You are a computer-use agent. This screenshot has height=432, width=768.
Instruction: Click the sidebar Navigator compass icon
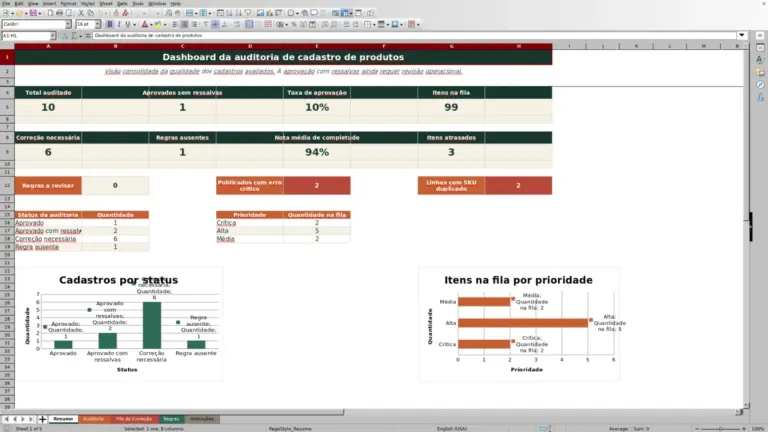760,85
